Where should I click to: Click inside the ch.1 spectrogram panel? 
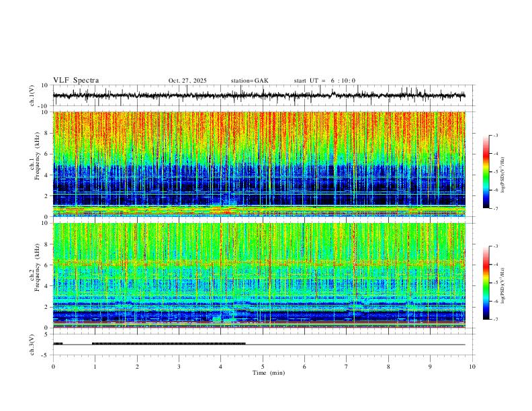[x=259, y=164]
